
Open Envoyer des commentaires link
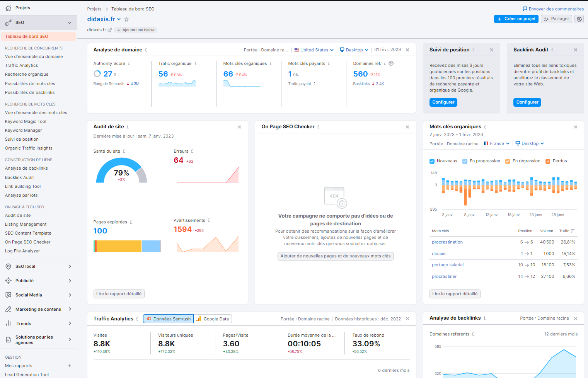tap(553, 9)
